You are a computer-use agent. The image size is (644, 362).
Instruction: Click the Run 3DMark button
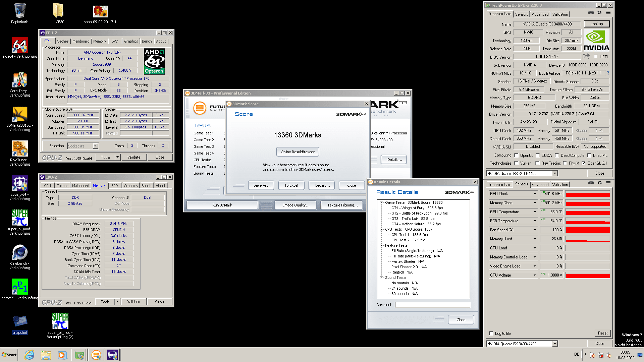(x=222, y=205)
